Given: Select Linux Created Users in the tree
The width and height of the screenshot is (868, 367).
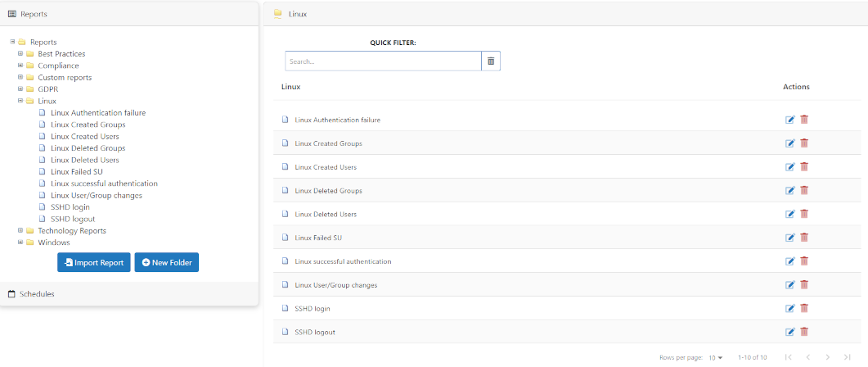Looking at the screenshot, I should coord(85,136).
